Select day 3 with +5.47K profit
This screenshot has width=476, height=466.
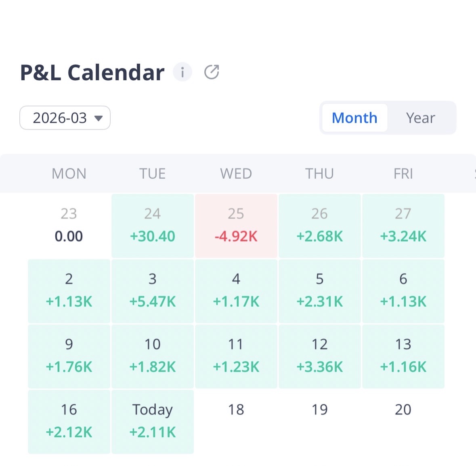pyautogui.click(x=153, y=291)
